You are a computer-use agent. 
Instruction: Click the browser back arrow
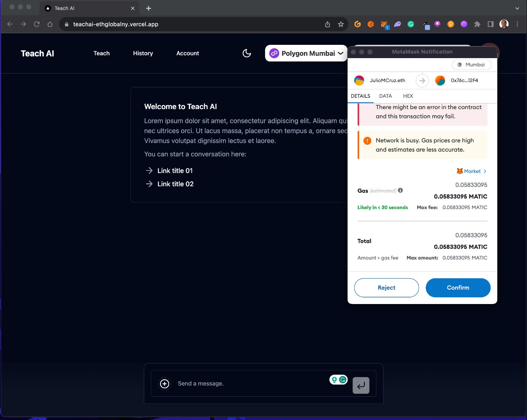click(10, 24)
